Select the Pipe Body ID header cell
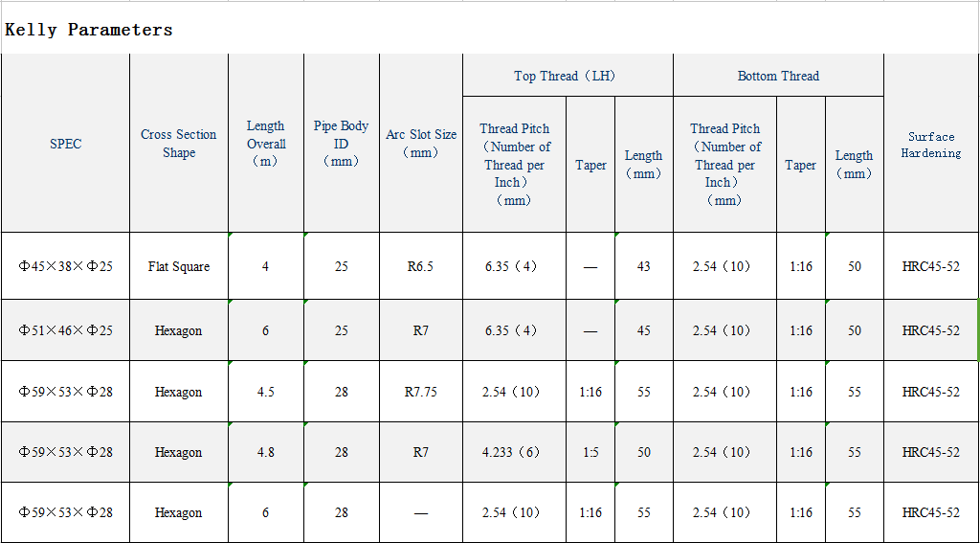The width and height of the screenshot is (980, 543). coord(341,144)
